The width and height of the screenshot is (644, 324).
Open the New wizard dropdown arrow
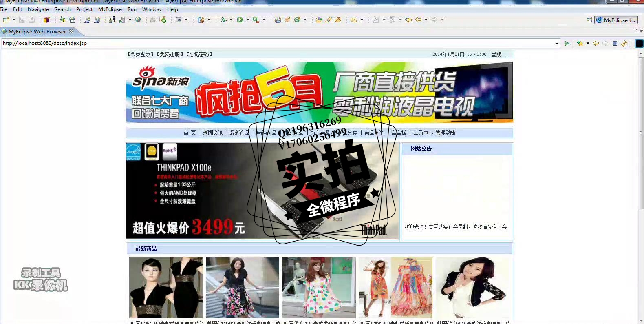[14, 20]
